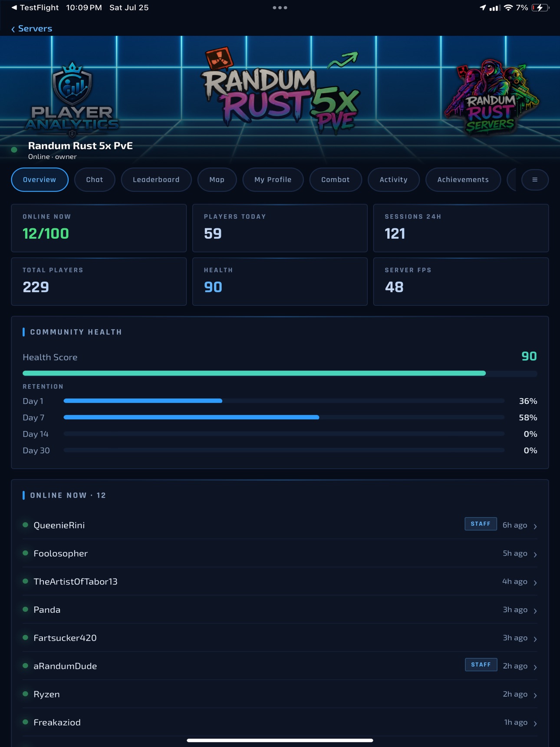Image resolution: width=560 pixels, height=747 pixels.
Task: Tap the battery charging icon
Action: pyautogui.click(x=540, y=7)
